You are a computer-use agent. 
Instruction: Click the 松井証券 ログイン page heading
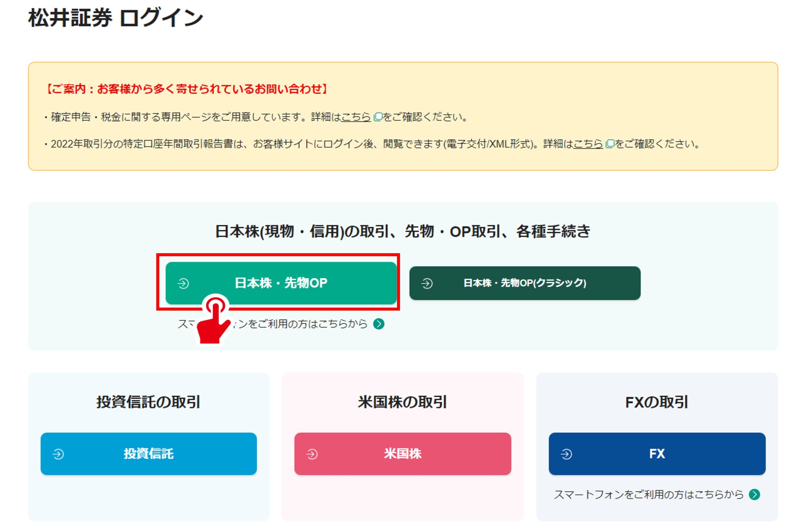116,18
